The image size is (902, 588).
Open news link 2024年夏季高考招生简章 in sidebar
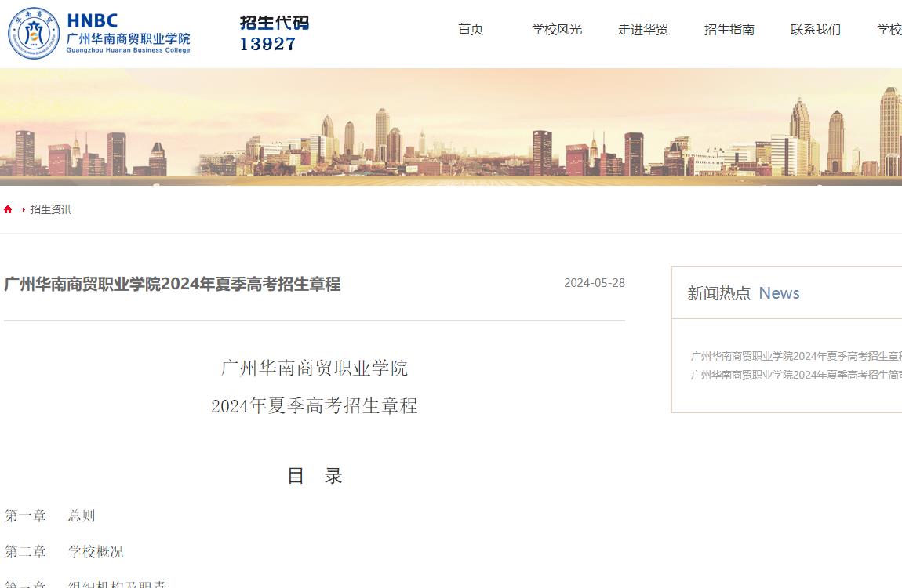click(x=796, y=375)
